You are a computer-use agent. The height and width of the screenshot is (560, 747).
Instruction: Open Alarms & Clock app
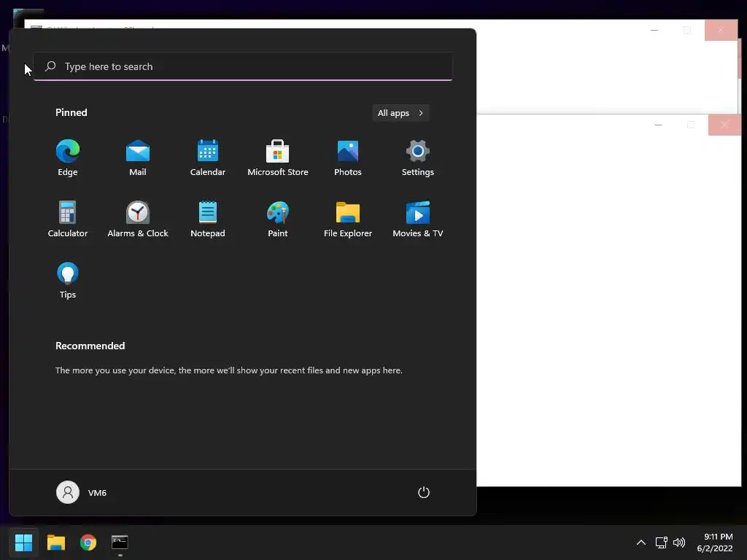coord(138,219)
